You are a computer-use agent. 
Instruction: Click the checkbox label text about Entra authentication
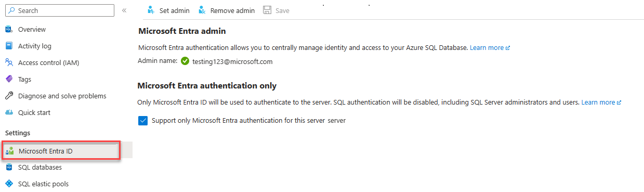[x=248, y=120]
